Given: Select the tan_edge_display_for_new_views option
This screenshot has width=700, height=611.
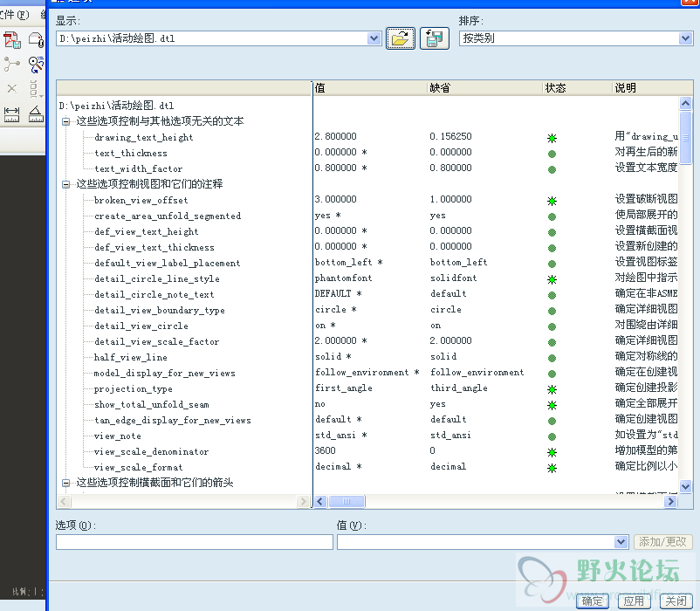Looking at the screenshot, I should coord(173,421).
